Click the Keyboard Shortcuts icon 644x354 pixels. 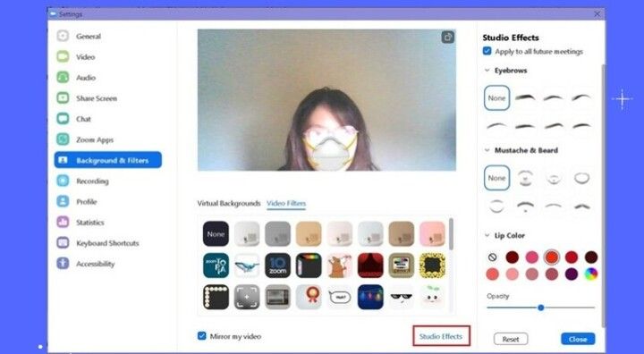pyautogui.click(x=63, y=243)
